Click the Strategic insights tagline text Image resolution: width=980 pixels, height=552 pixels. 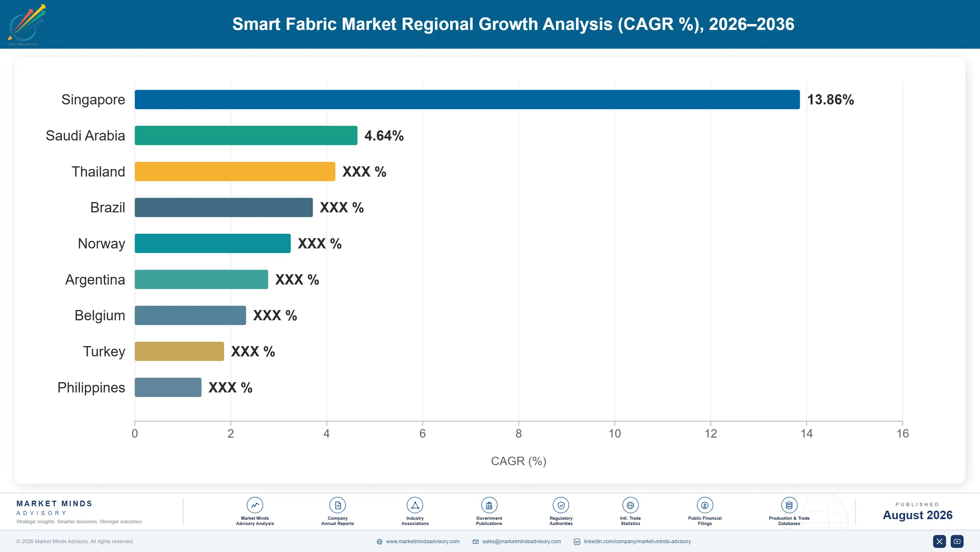coord(79,521)
